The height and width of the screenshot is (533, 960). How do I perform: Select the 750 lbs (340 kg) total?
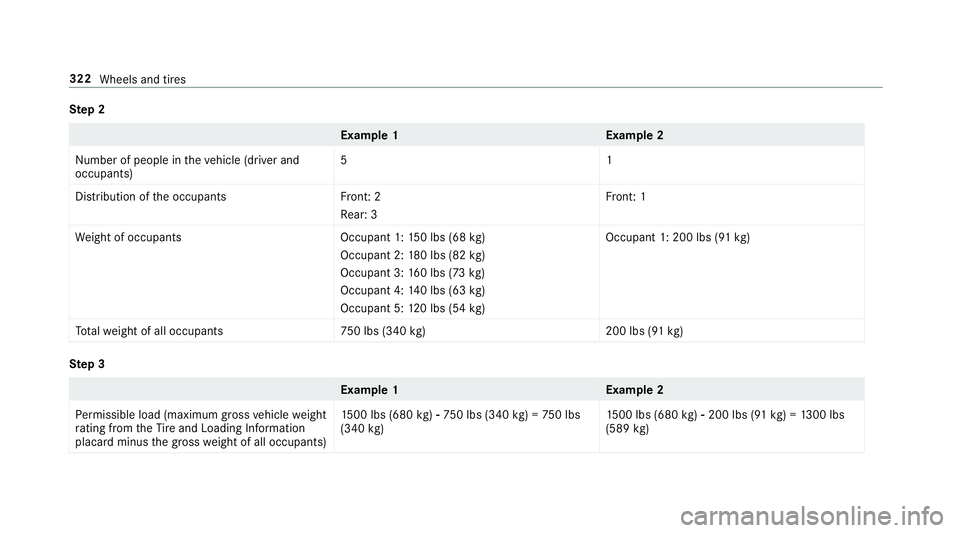(383, 331)
